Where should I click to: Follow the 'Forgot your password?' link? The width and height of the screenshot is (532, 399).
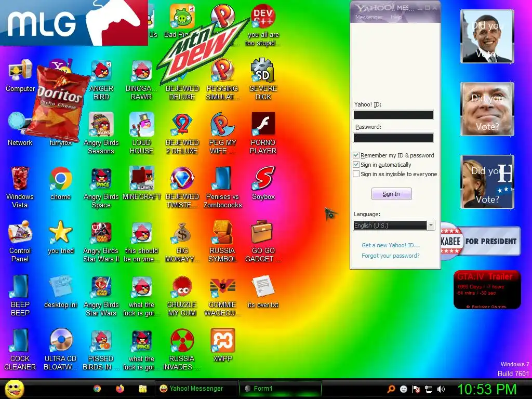coord(391,256)
